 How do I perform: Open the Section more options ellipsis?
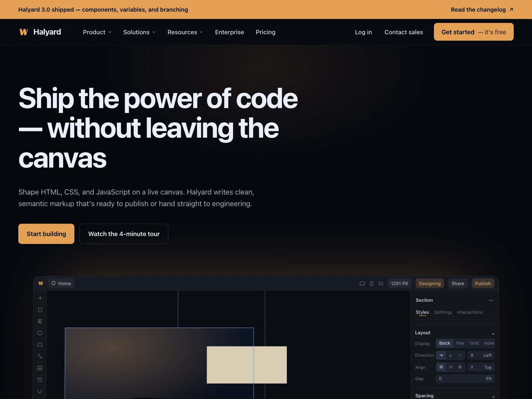pyautogui.click(x=491, y=300)
